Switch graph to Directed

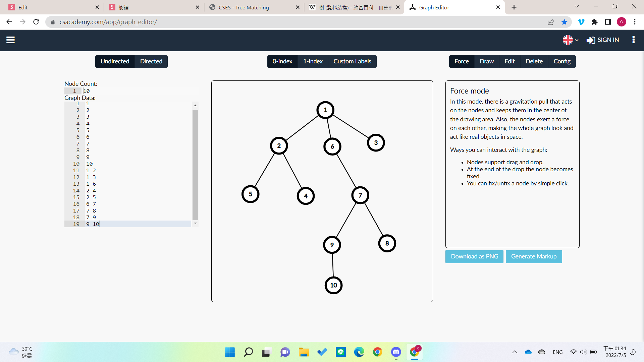(x=151, y=61)
